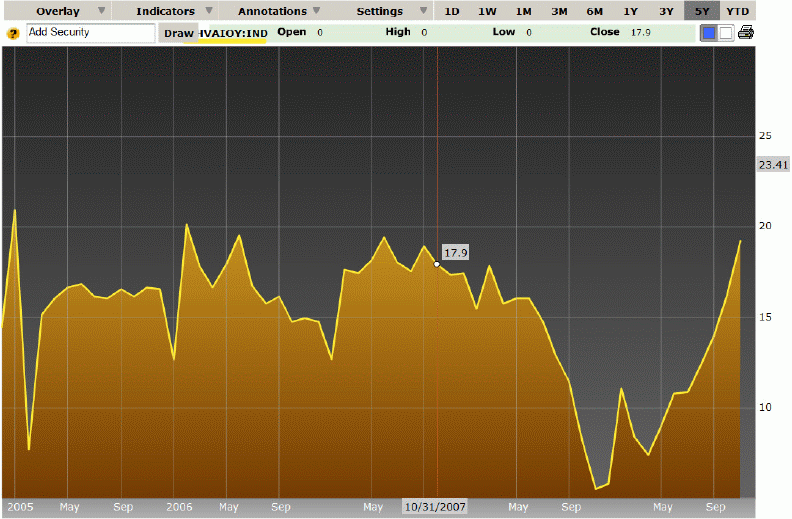792x519 pixels.
Task: Select the active 5Y range tab
Action: coord(701,11)
